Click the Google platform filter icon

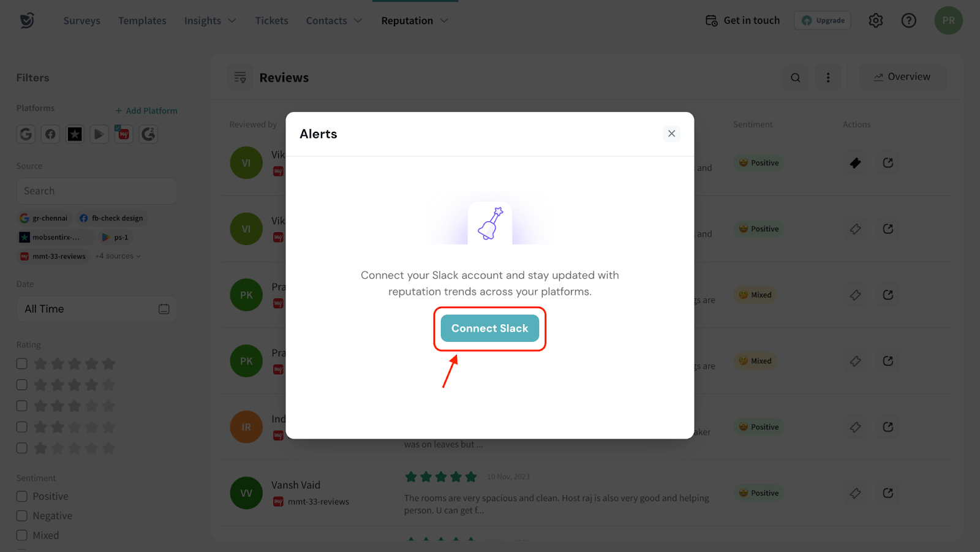26,134
